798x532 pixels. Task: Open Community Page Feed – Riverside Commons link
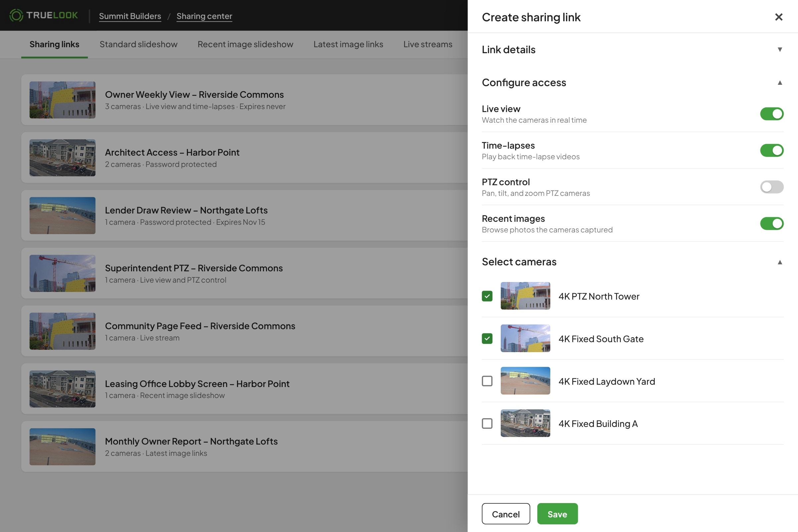pos(244,331)
